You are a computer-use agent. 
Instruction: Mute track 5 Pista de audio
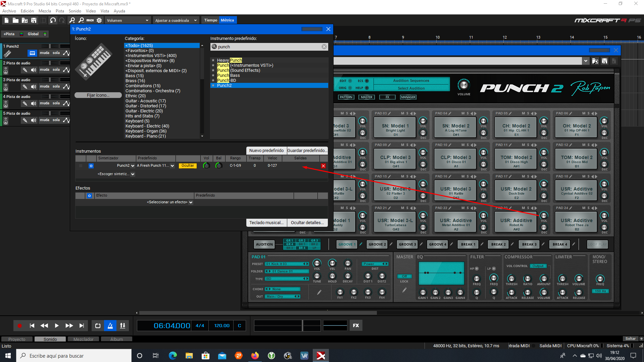click(x=44, y=120)
